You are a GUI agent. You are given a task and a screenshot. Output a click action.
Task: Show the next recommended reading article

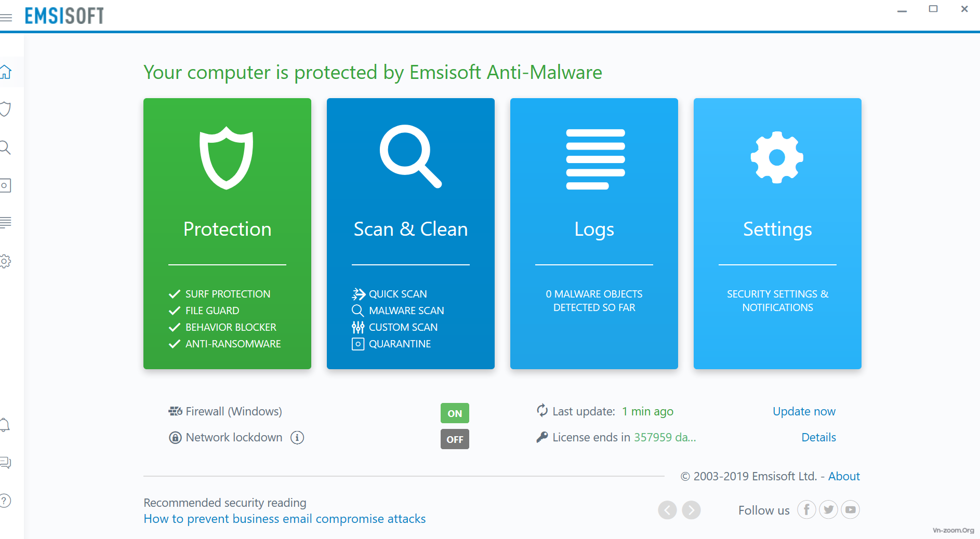(691, 510)
